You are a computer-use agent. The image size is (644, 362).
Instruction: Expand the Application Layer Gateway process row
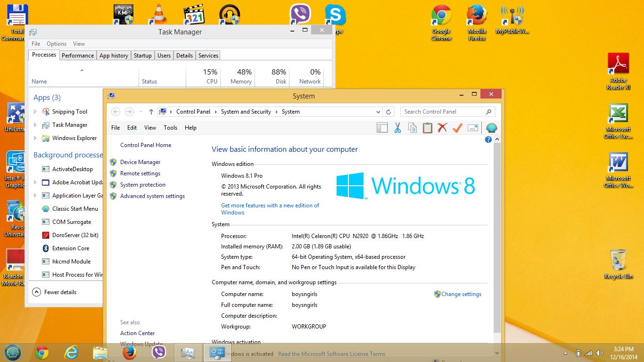pos(35,196)
